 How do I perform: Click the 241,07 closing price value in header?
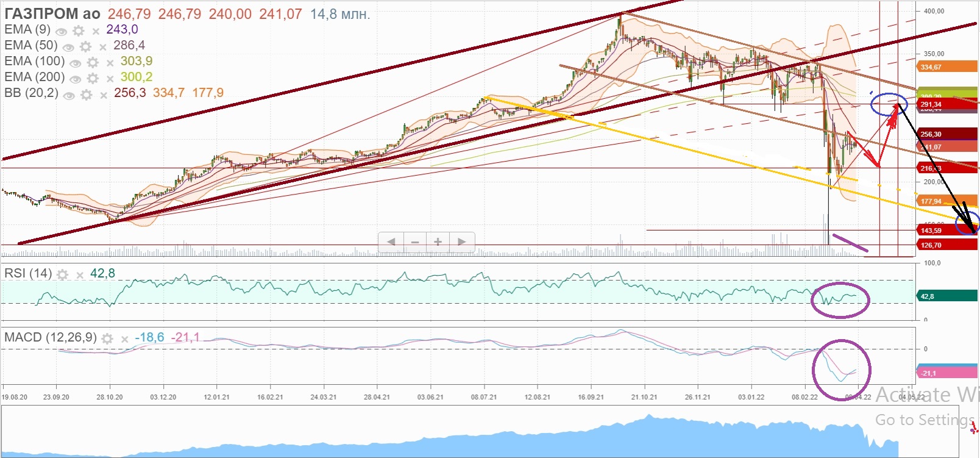click(x=280, y=13)
